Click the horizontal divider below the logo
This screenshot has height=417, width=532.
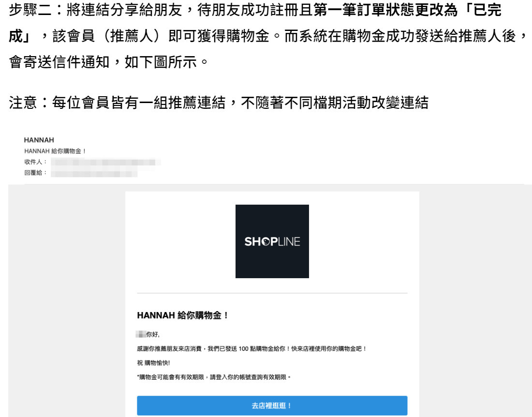pyautogui.click(x=272, y=293)
